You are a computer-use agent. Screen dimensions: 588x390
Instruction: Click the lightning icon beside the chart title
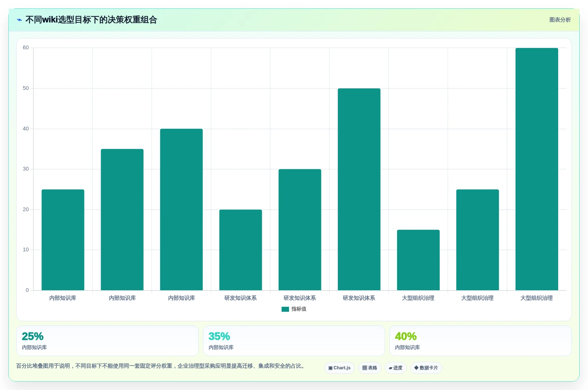pos(19,20)
